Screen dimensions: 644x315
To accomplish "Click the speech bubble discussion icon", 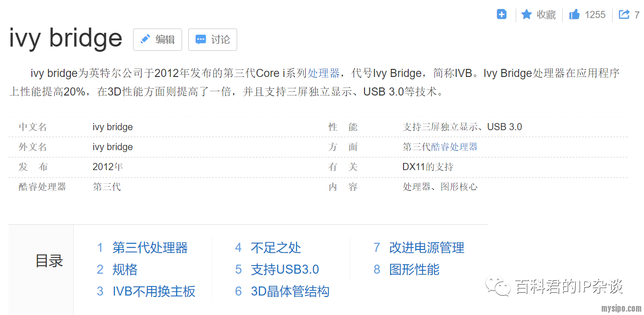I will pyautogui.click(x=201, y=39).
